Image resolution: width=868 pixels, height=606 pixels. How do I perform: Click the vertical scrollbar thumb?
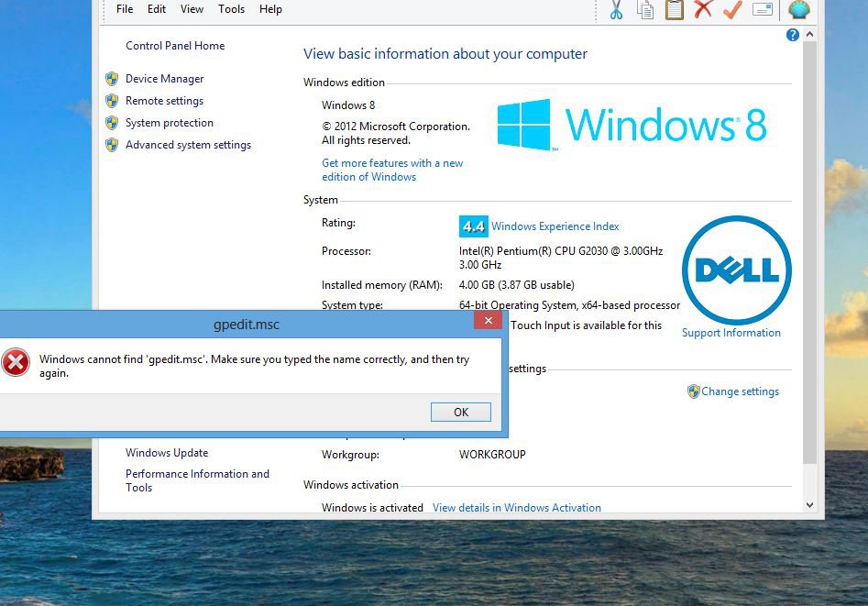809,252
